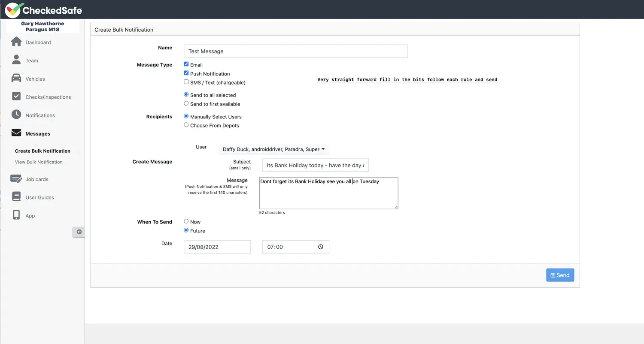Screen dimensions: 644x344
Task: Open Notifications clock icon
Action: [x=16, y=115]
